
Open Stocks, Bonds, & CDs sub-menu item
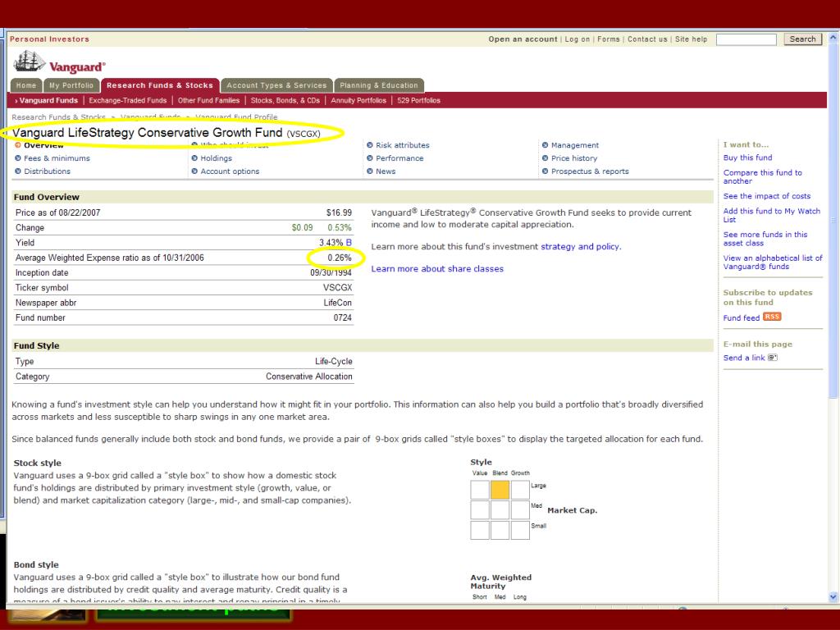point(285,100)
